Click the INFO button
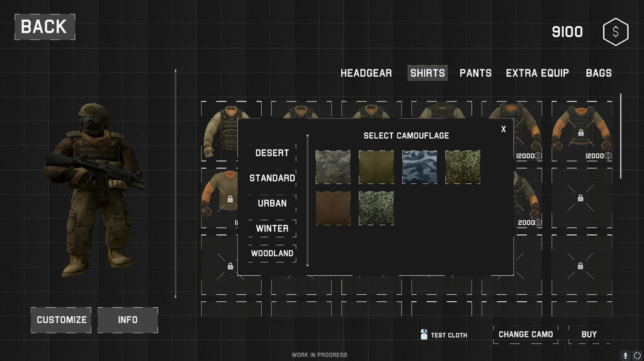 [128, 320]
